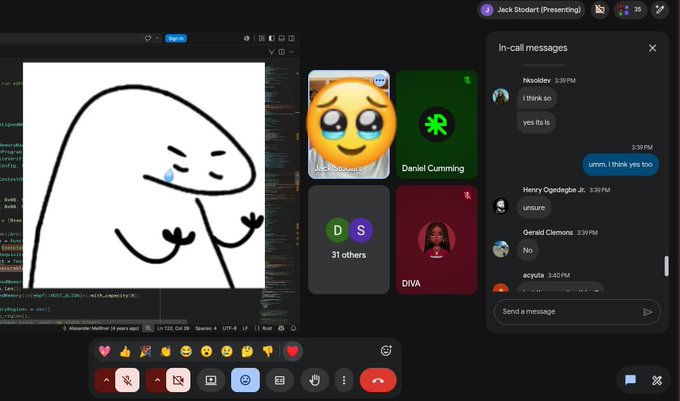Send the thinking face reaction
This screenshot has width=680, height=401.
click(247, 351)
